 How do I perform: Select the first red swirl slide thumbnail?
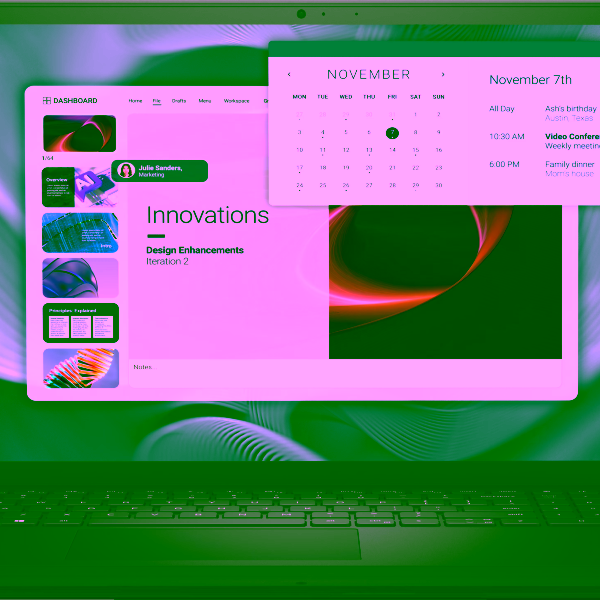(x=80, y=133)
